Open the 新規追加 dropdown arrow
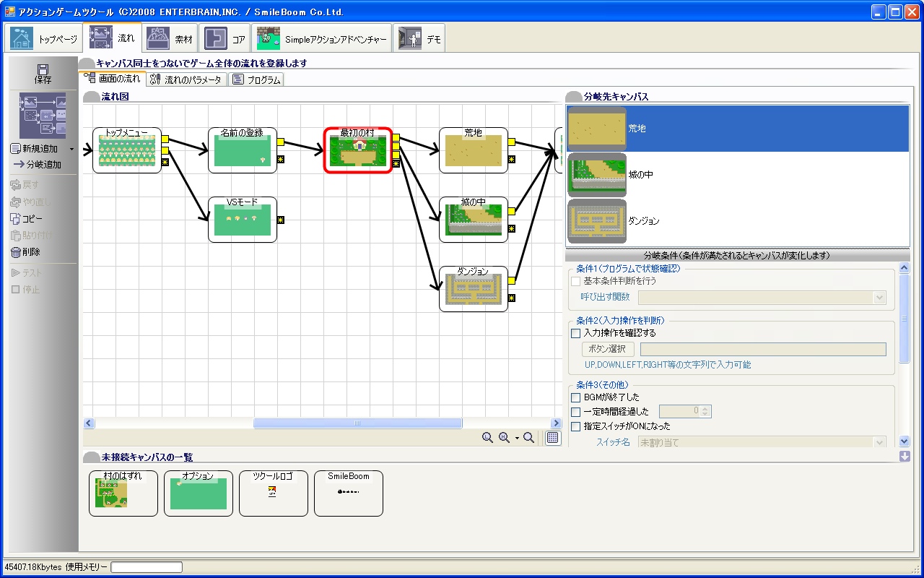The width and height of the screenshot is (924, 578). pyautogui.click(x=71, y=149)
